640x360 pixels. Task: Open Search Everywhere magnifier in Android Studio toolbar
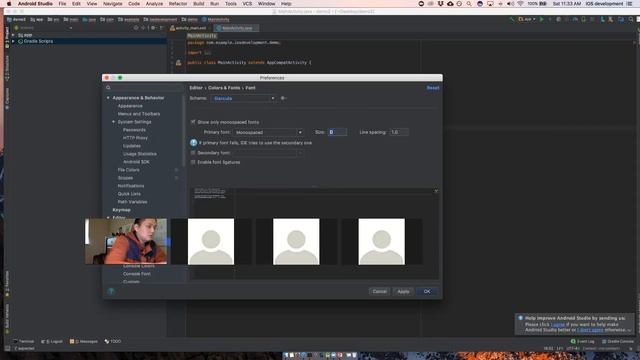(631, 19)
